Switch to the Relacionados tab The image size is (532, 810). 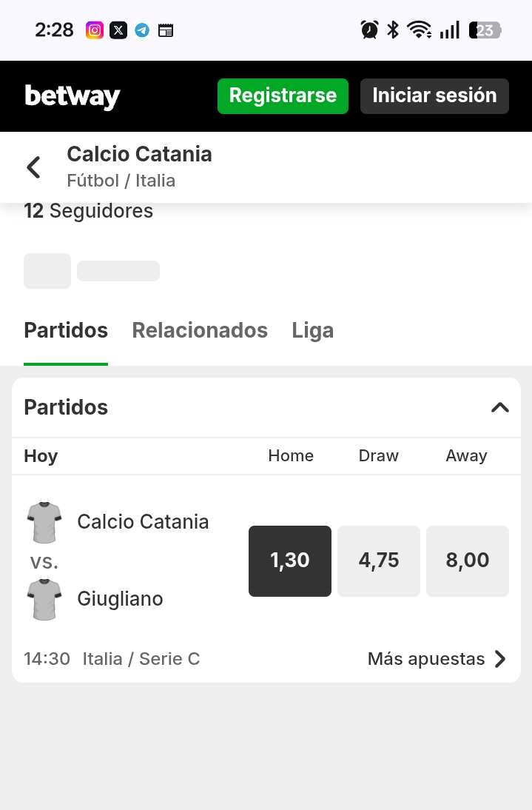pos(200,330)
